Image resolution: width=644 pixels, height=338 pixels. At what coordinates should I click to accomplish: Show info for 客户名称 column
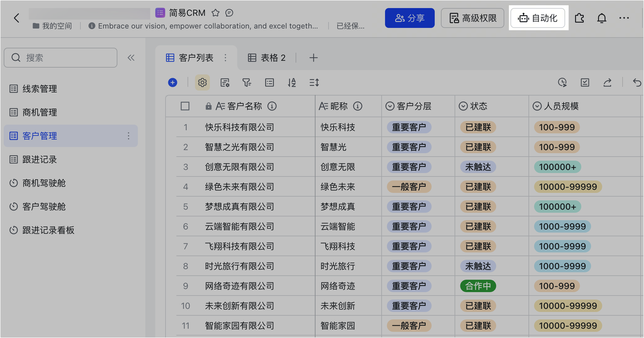[272, 106]
